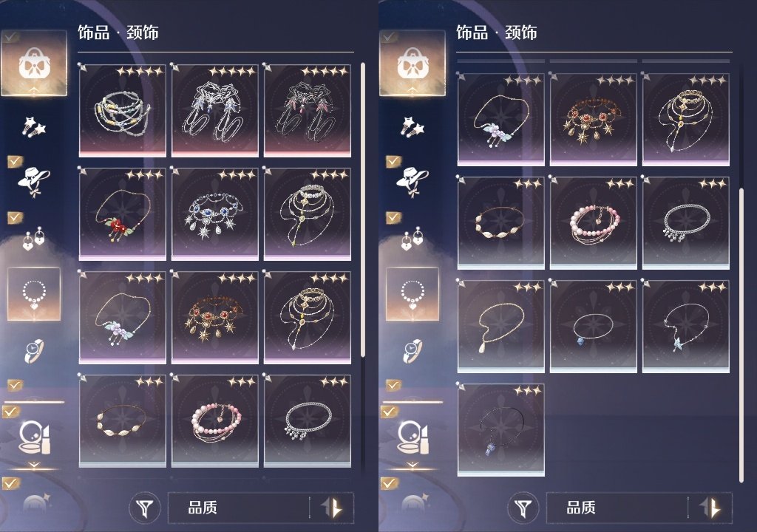Select the pearl necklace category tab in right sidebar
This screenshot has width=757, height=532.
click(413, 294)
